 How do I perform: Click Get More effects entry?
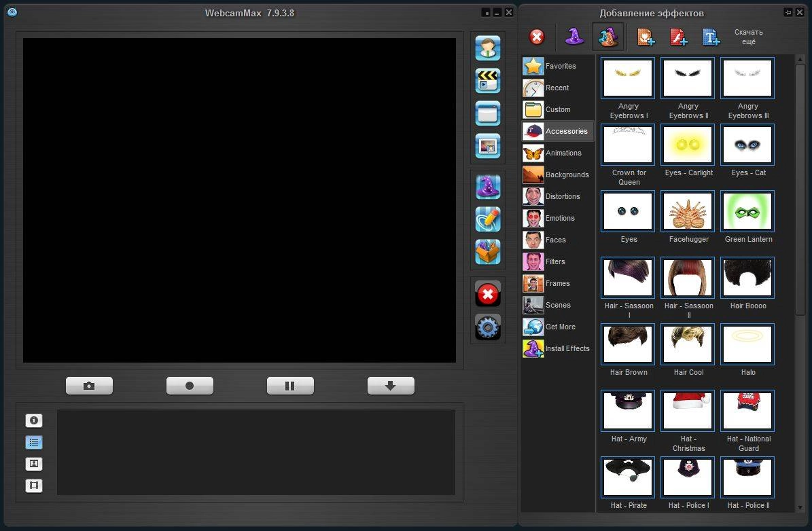tap(558, 327)
